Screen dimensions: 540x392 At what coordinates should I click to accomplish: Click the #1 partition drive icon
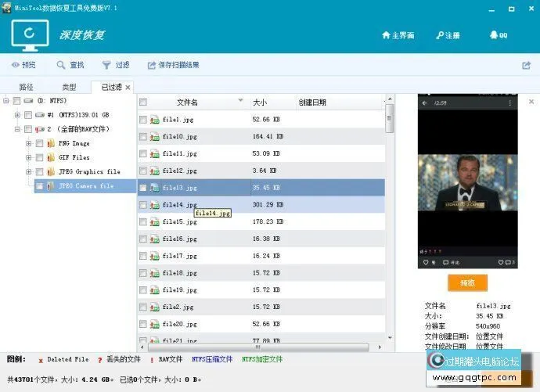click(40, 114)
